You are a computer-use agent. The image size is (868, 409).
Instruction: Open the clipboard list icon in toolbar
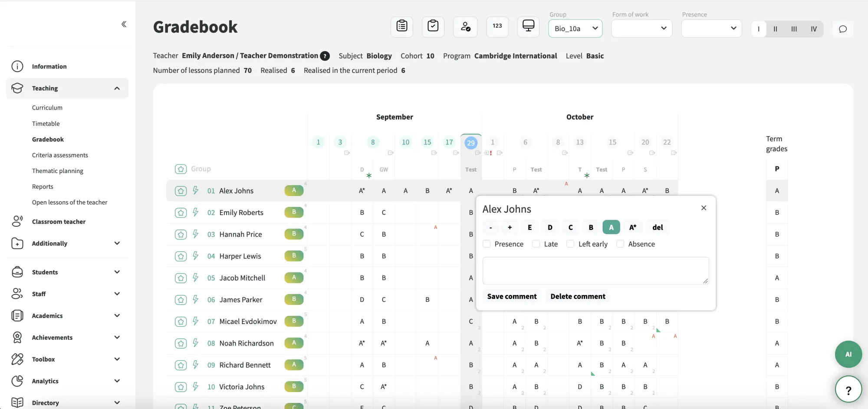(402, 26)
